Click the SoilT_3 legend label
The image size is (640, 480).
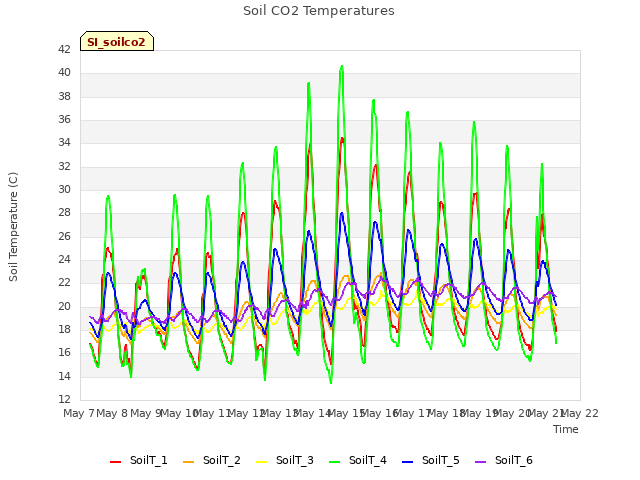pyautogui.click(x=295, y=460)
